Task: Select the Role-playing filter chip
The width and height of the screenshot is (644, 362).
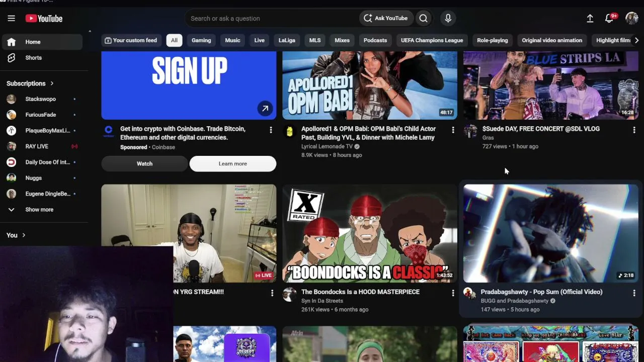Action: [493, 40]
